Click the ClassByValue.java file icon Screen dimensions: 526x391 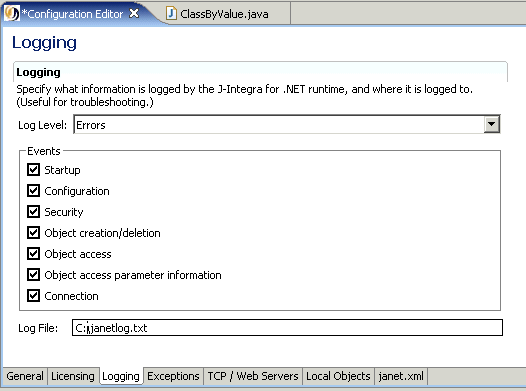(x=171, y=14)
